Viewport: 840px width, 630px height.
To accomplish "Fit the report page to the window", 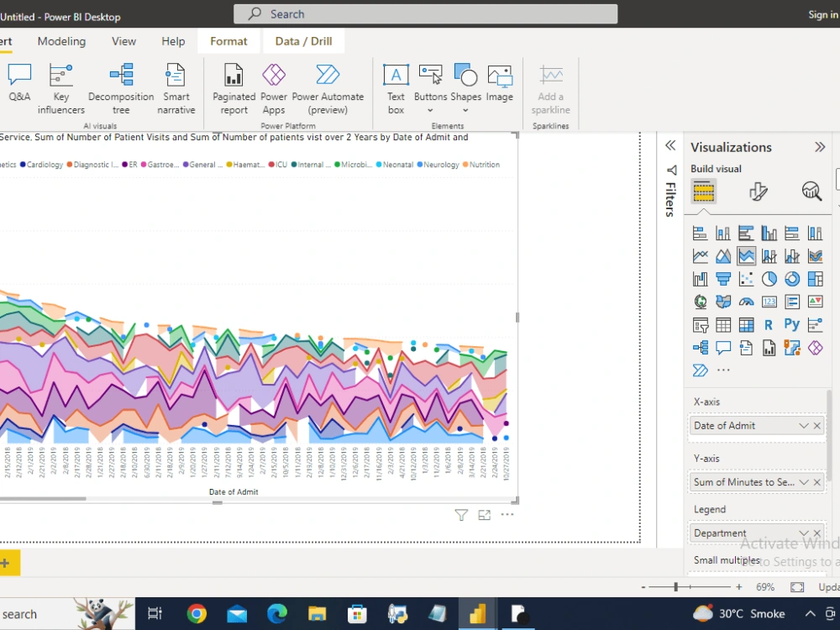I will pyautogui.click(x=797, y=587).
